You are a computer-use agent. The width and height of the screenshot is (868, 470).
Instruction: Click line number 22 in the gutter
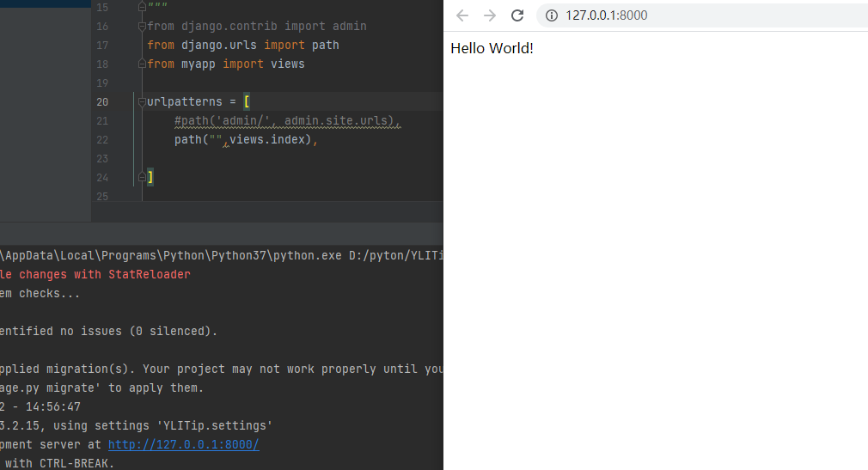[x=102, y=140]
